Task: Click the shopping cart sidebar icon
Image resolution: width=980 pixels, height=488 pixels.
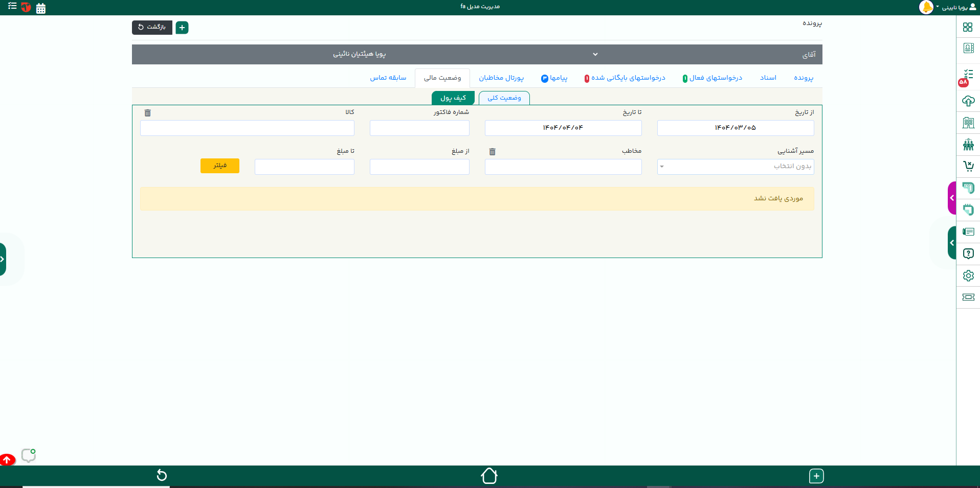Action: tap(968, 166)
